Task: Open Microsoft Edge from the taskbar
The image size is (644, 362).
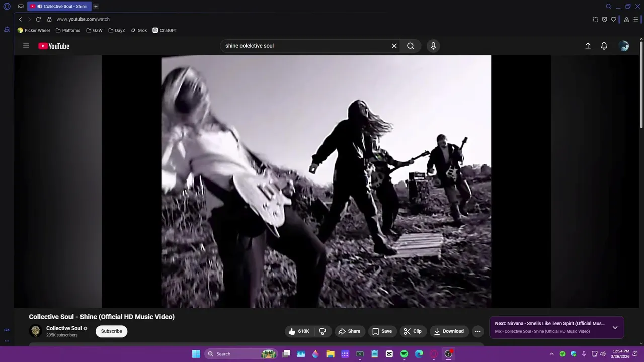Action: tap(419, 354)
